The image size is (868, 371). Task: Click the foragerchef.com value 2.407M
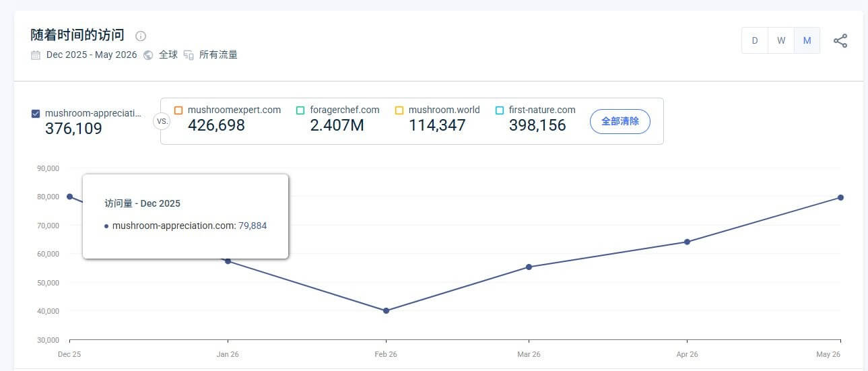point(337,125)
